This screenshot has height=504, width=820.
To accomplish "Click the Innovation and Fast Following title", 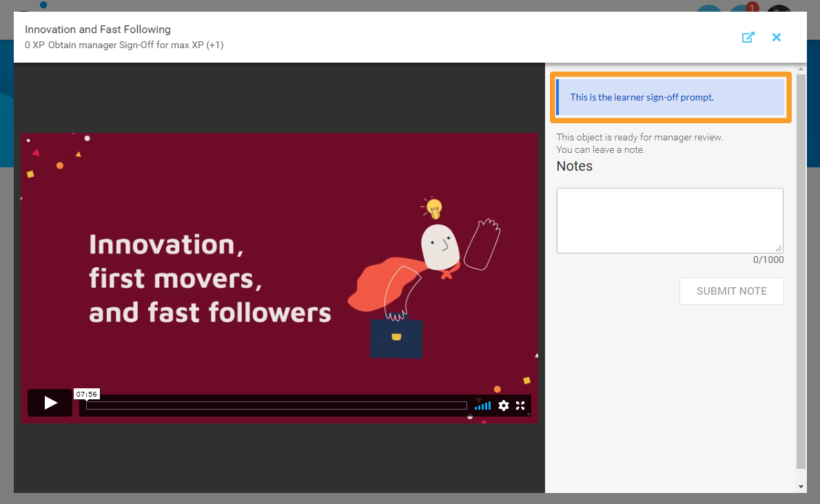I will pos(98,30).
